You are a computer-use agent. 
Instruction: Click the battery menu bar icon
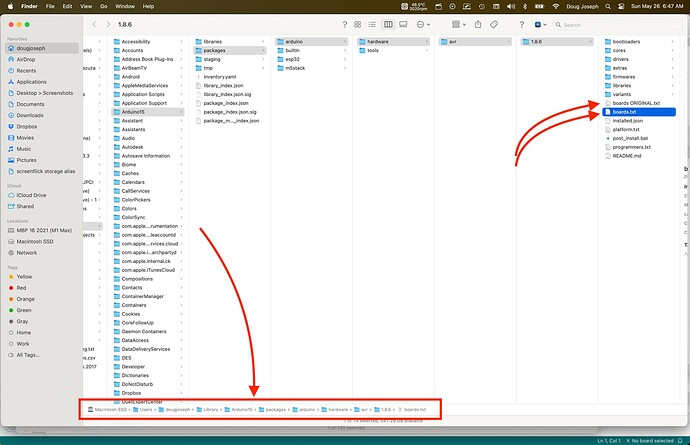[x=540, y=6]
